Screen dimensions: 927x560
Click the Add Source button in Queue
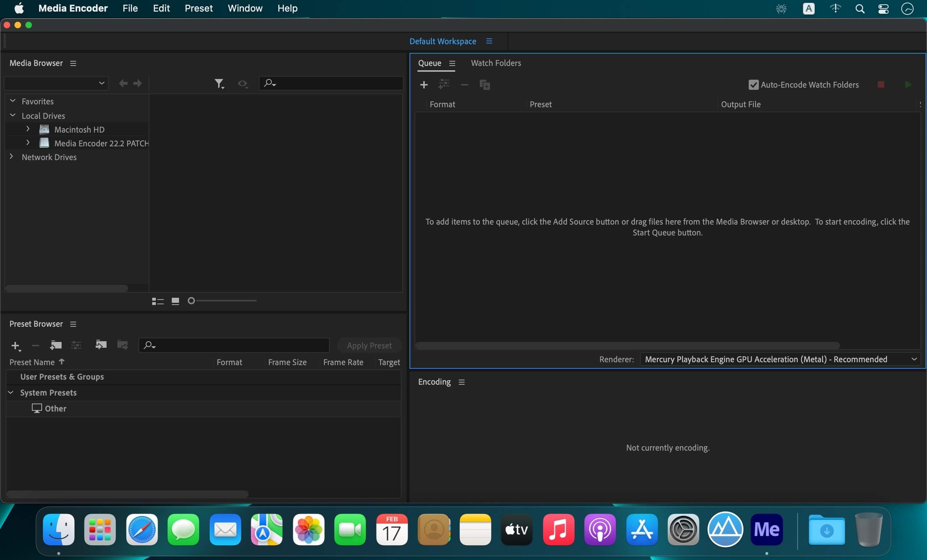(424, 84)
